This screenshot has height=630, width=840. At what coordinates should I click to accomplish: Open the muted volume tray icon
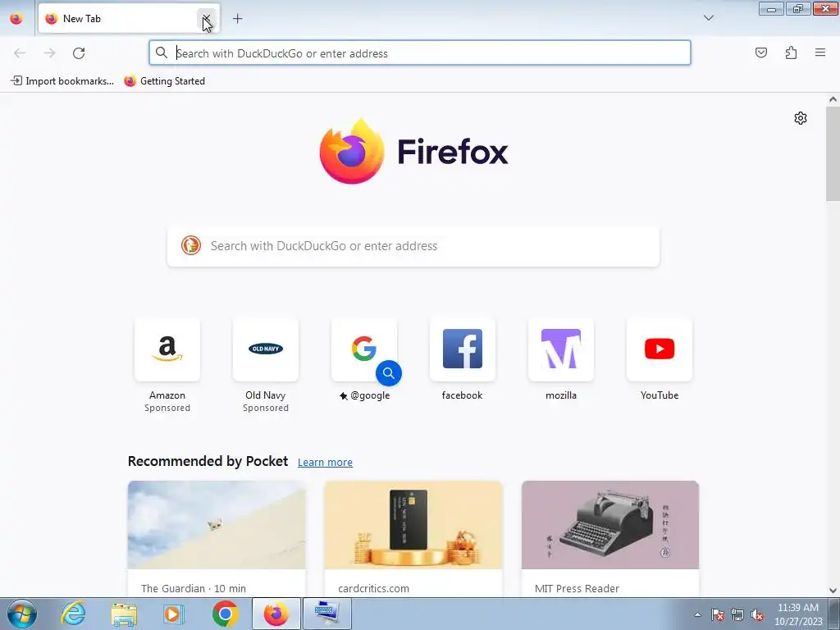coord(757,614)
